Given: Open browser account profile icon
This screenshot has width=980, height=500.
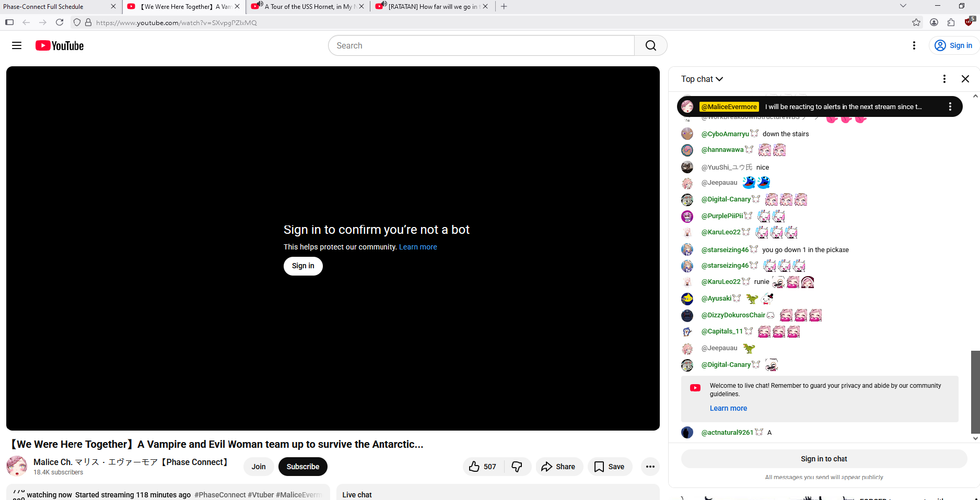Looking at the screenshot, I should (934, 22).
